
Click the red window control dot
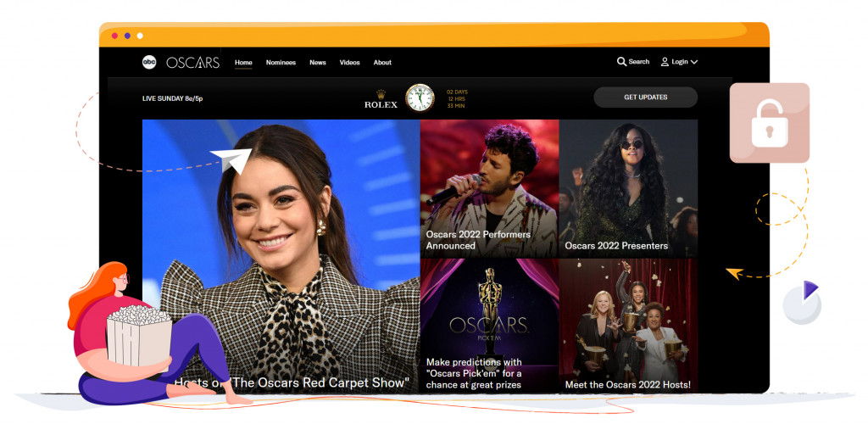[114, 36]
